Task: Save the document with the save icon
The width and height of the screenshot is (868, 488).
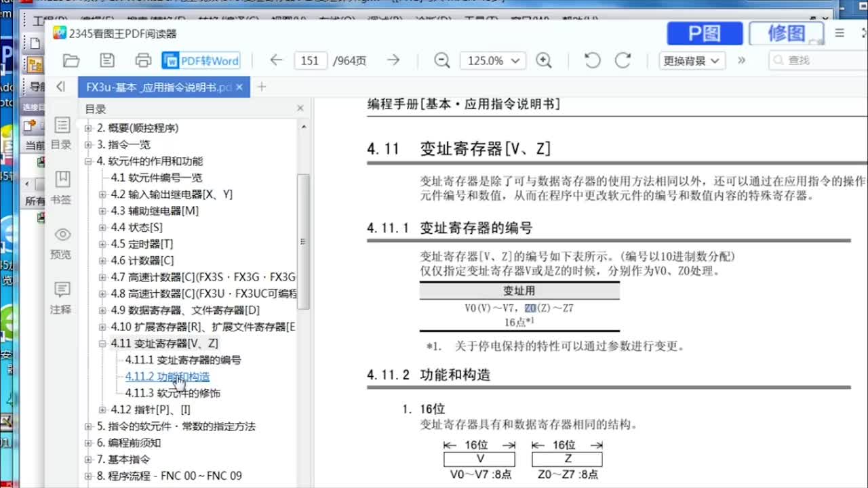Action: pos(107,60)
